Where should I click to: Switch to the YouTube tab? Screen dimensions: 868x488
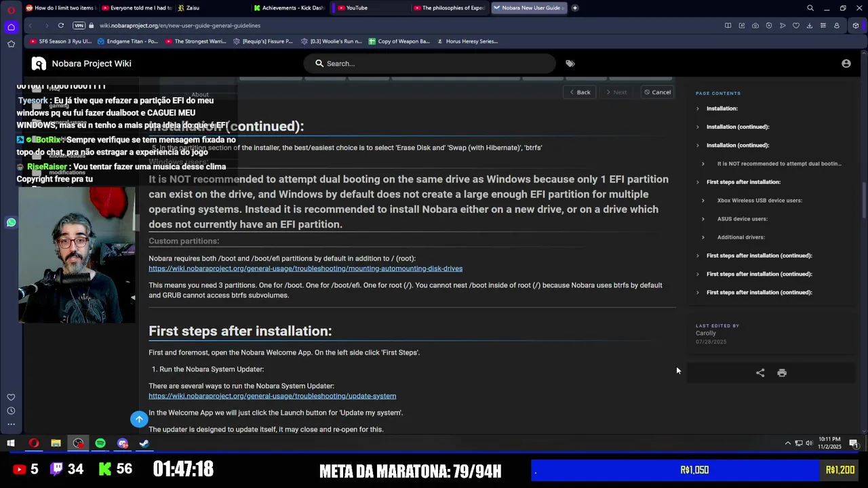[370, 8]
